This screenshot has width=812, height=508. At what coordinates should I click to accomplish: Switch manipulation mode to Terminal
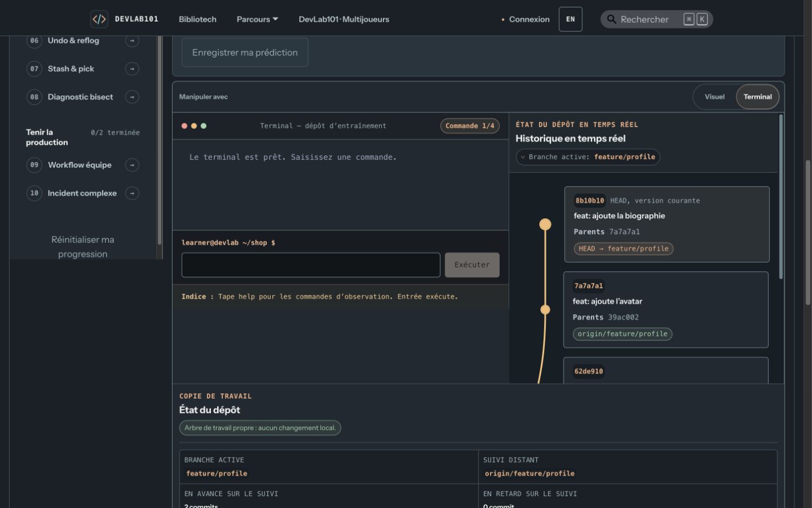click(x=757, y=97)
